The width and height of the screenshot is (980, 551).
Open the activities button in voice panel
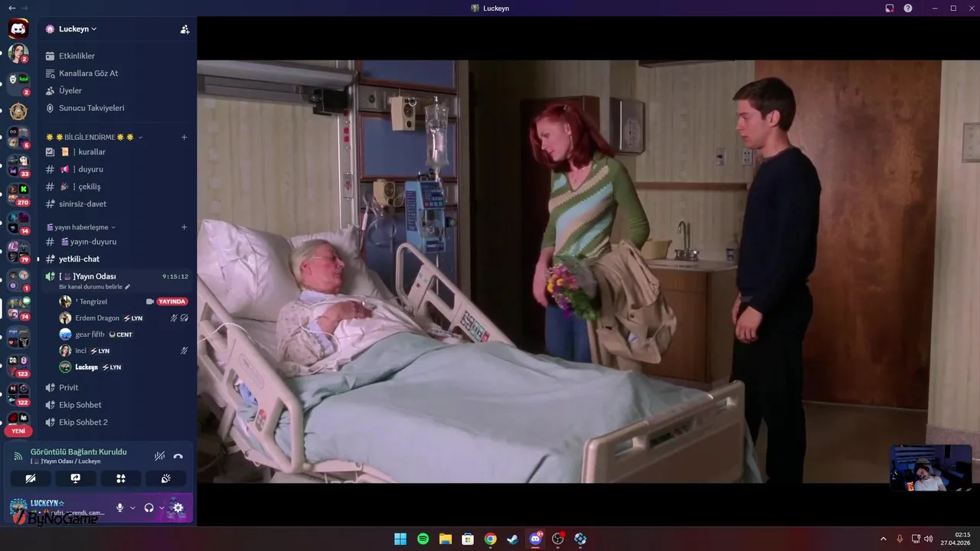(120, 478)
